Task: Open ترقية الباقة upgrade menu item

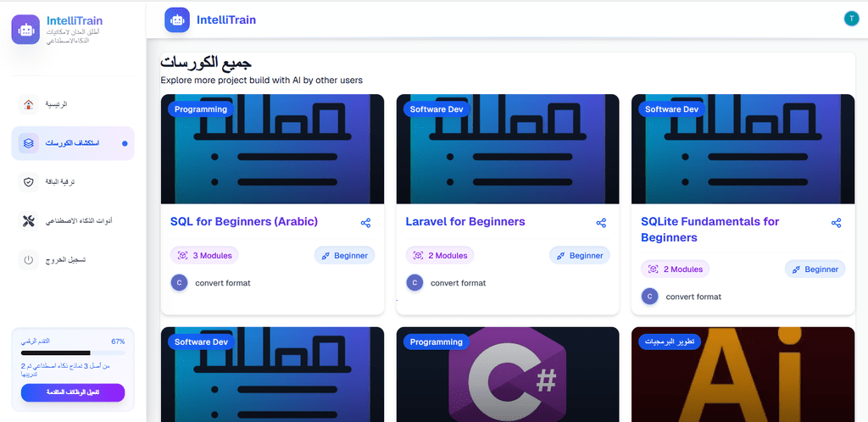Action: pyautogui.click(x=73, y=182)
